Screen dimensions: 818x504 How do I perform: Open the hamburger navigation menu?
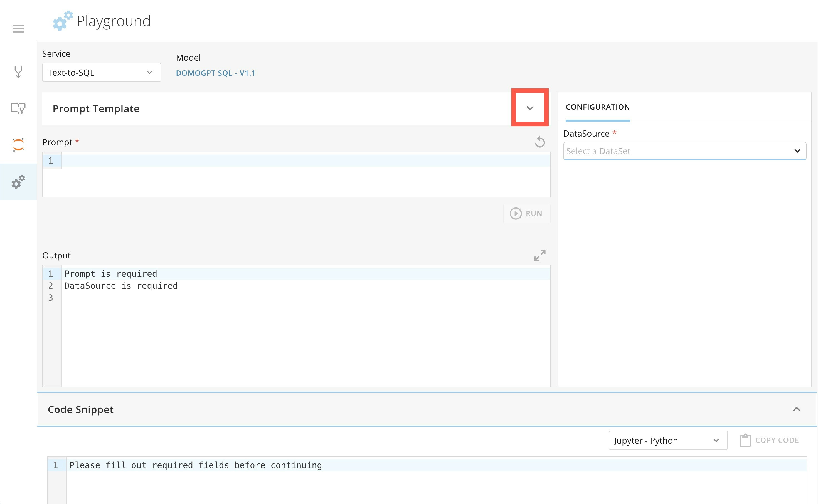(18, 29)
